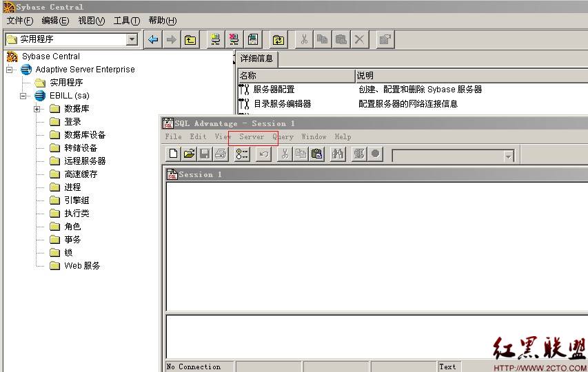Select the 引擎组 folder
Image resolution: width=588 pixels, height=372 pixels.
[x=77, y=200]
